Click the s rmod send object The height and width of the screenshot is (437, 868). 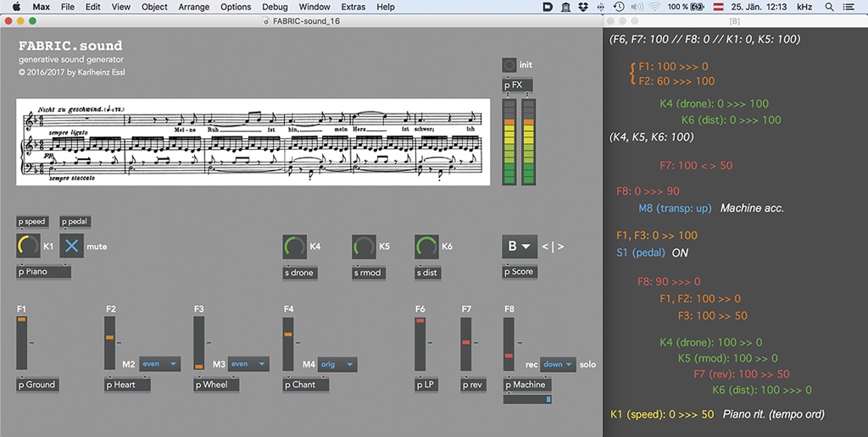tap(369, 273)
